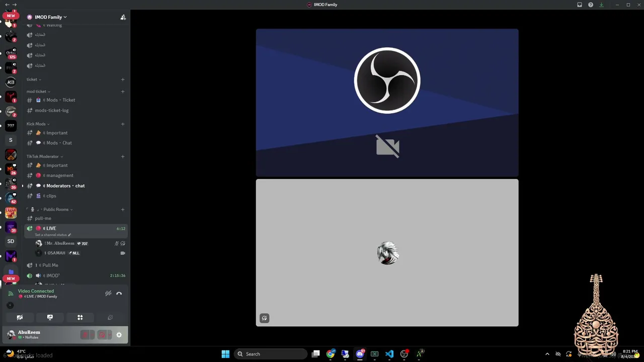Screen dimensions: 644x362
Task: Select the gray avatar video tile
Action: [x=387, y=253]
